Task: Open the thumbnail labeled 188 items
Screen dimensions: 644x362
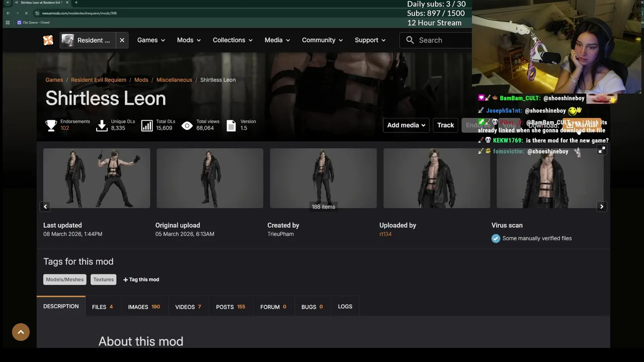Action: pyautogui.click(x=323, y=178)
